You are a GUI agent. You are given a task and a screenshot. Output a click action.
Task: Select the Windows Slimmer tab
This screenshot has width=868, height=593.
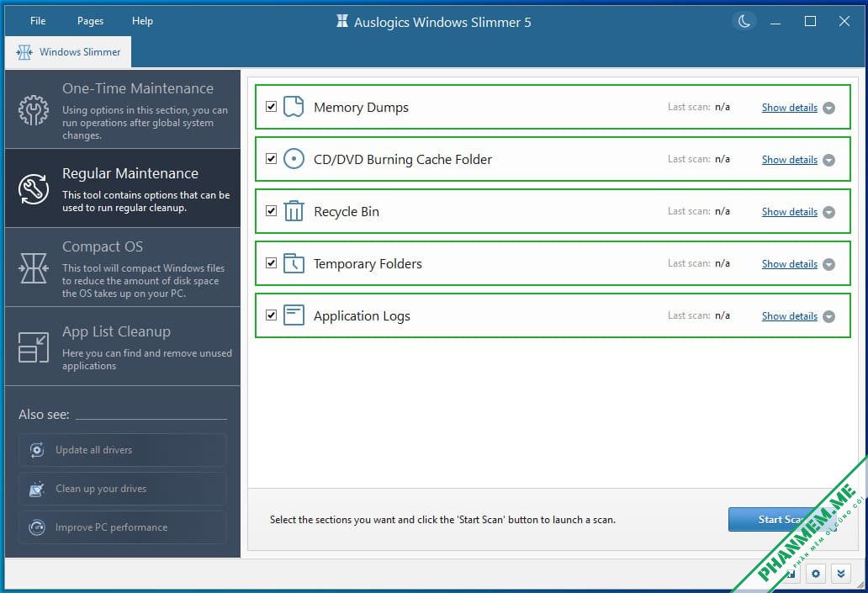click(68, 52)
